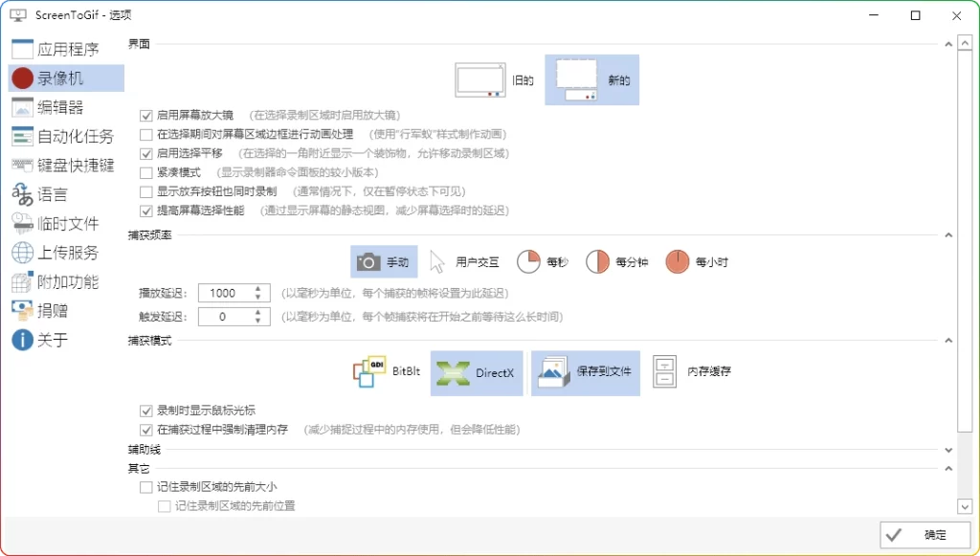Viewport: 980px width, 556px height.
Task: Choose 用户交互 capture frequency
Action: click(x=466, y=259)
